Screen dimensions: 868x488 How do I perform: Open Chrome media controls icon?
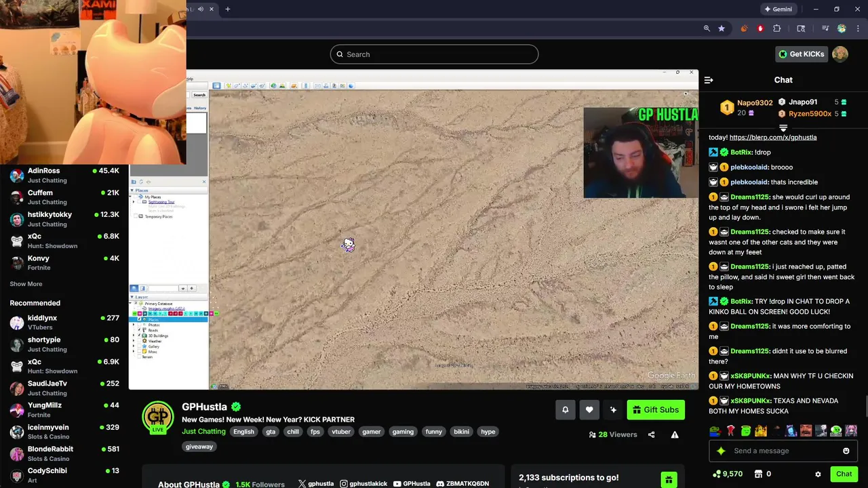(x=825, y=28)
